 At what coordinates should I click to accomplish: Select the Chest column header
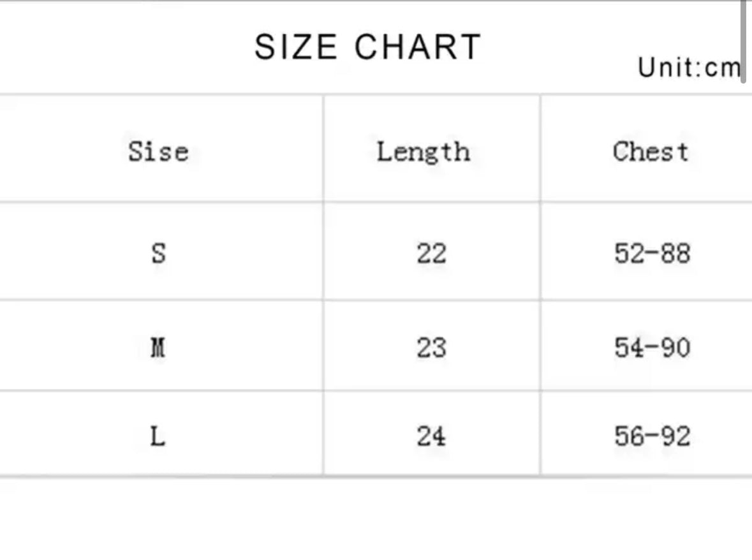(651, 152)
